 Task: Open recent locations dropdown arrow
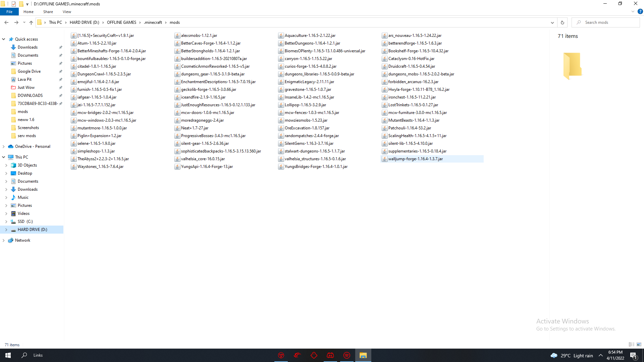tap(24, 22)
